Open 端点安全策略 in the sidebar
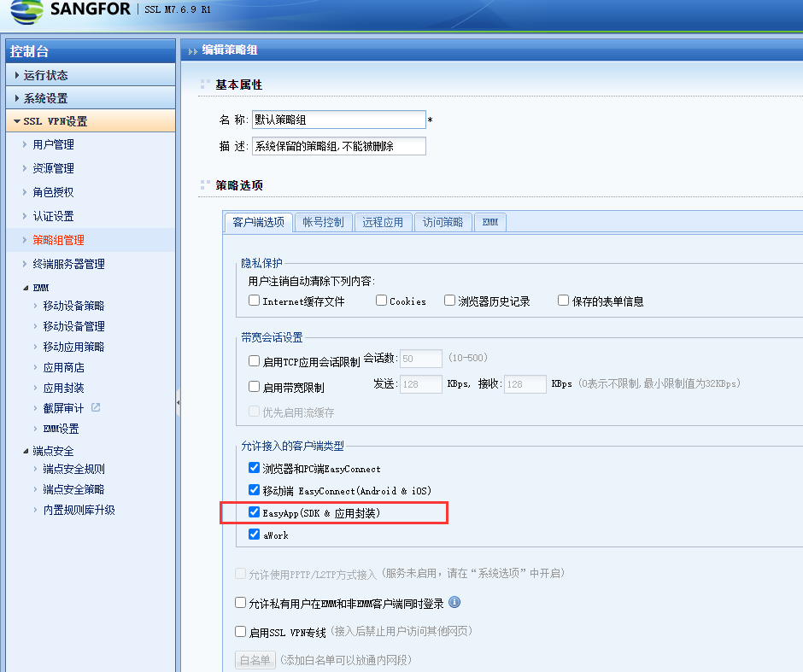 73,490
